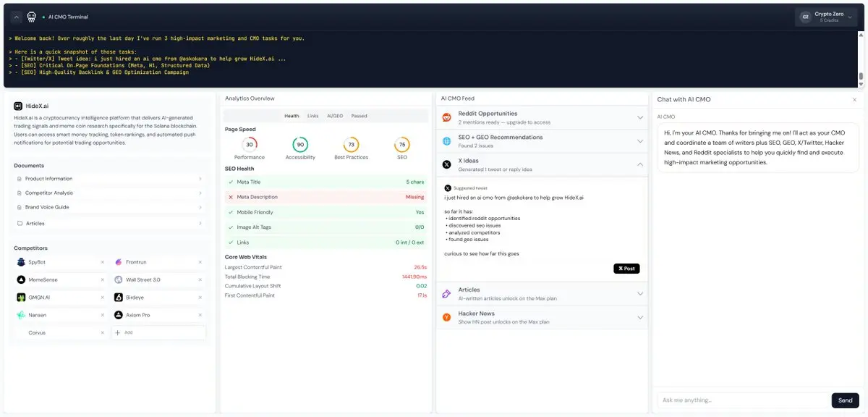Image resolution: width=868 pixels, height=417 pixels.
Task: Open Competitor Analysis via its arrow
Action: [200, 193]
